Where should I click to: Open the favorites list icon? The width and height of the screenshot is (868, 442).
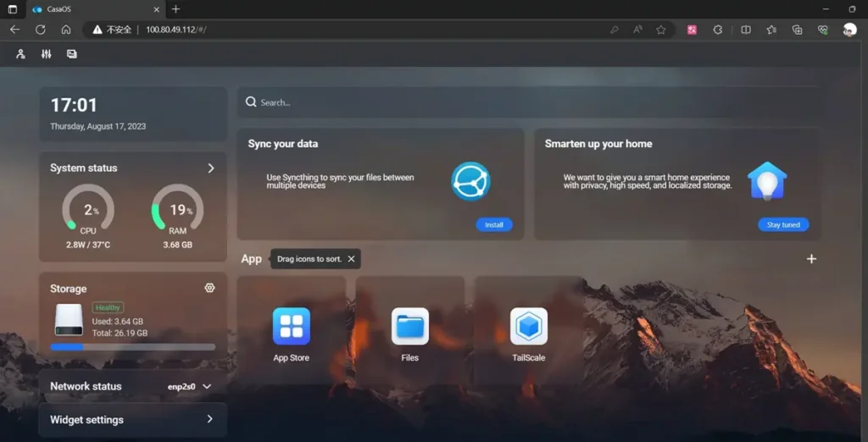[x=771, y=30]
